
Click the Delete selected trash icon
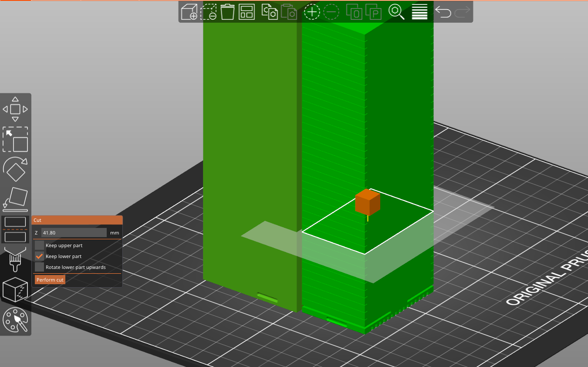coord(227,12)
